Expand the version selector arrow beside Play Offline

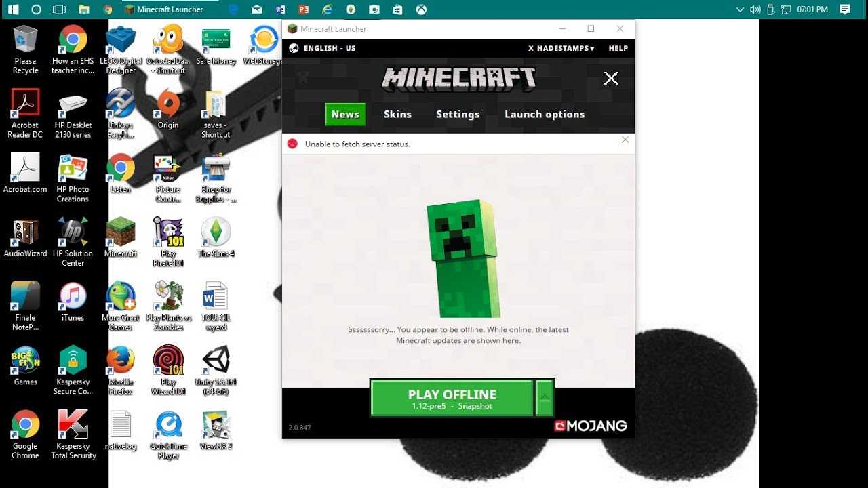click(x=545, y=398)
